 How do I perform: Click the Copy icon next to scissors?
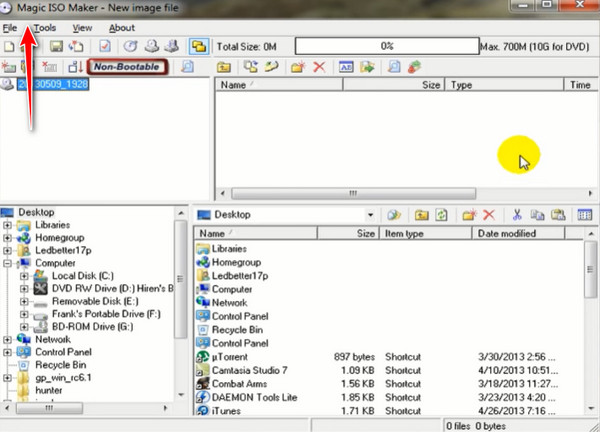click(537, 215)
